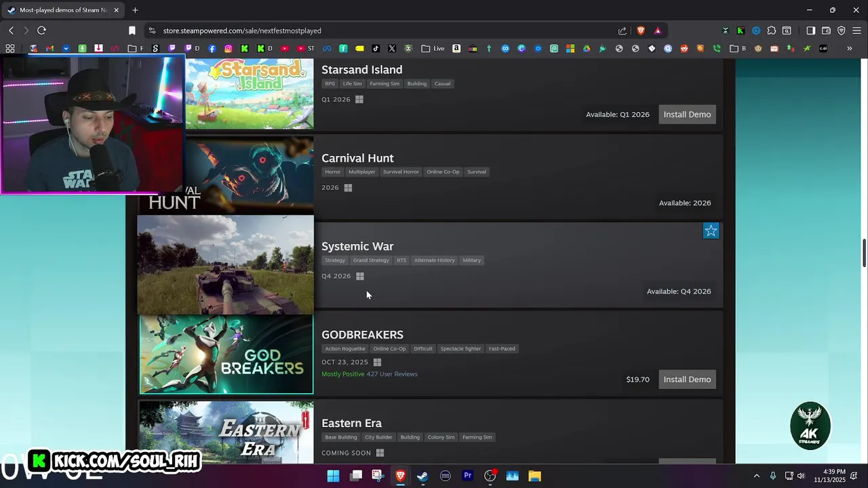The height and width of the screenshot is (488, 868).
Task: Click the Available: Q4 2026 text
Action: pos(679,291)
